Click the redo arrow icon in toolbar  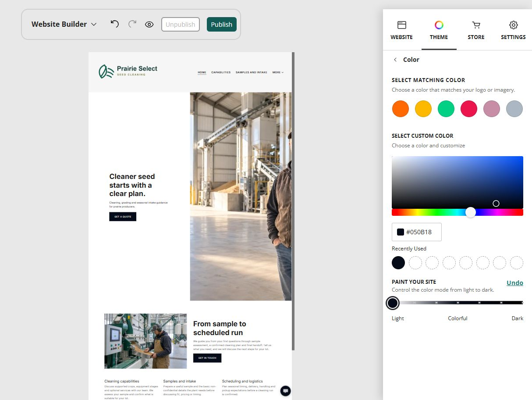[x=132, y=24]
